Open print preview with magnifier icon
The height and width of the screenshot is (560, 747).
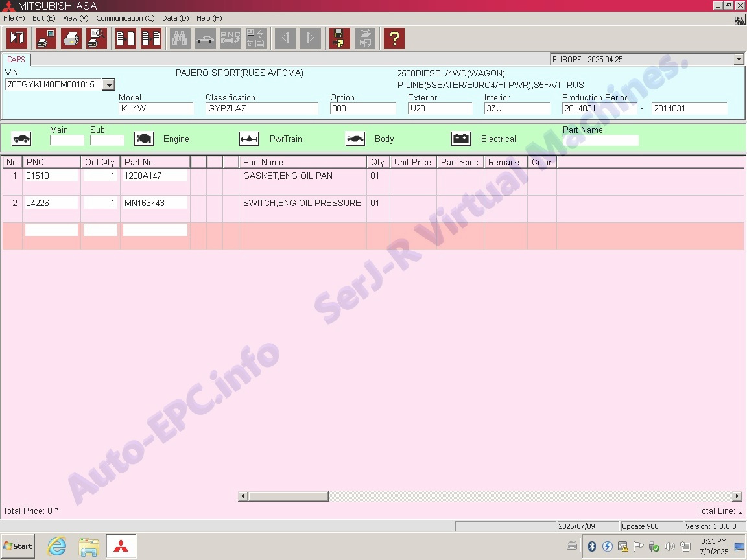pyautogui.click(x=97, y=38)
